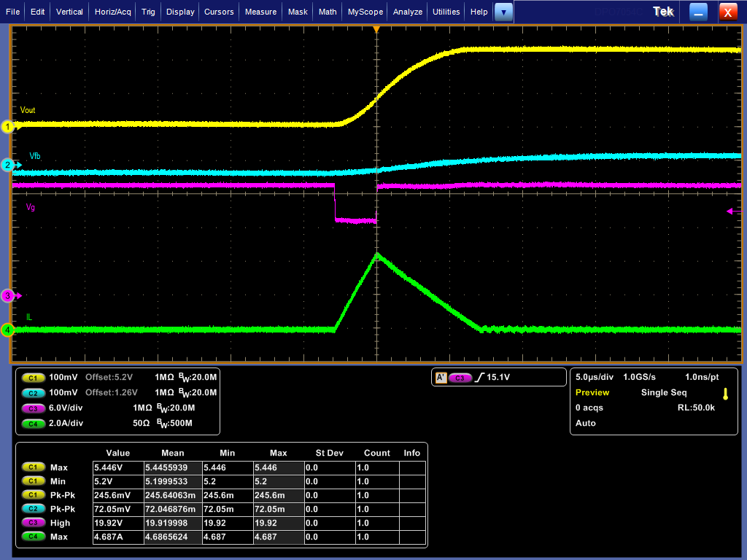Click the C1 Pk-Pk measurement badge
Screen dimensions: 747x560
33,495
